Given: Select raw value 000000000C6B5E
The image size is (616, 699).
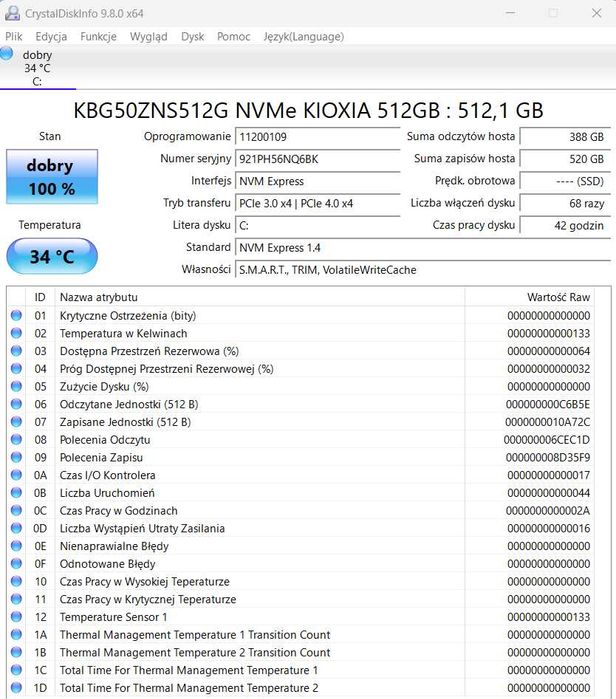Looking at the screenshot, I should [548, 405].
